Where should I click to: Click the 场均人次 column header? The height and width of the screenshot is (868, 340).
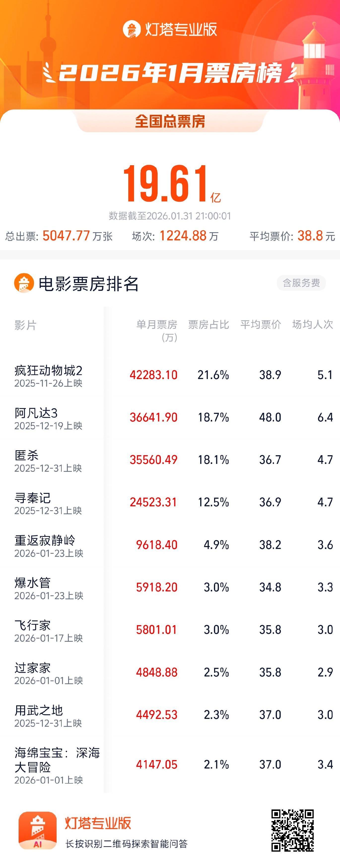pos(312,324)
